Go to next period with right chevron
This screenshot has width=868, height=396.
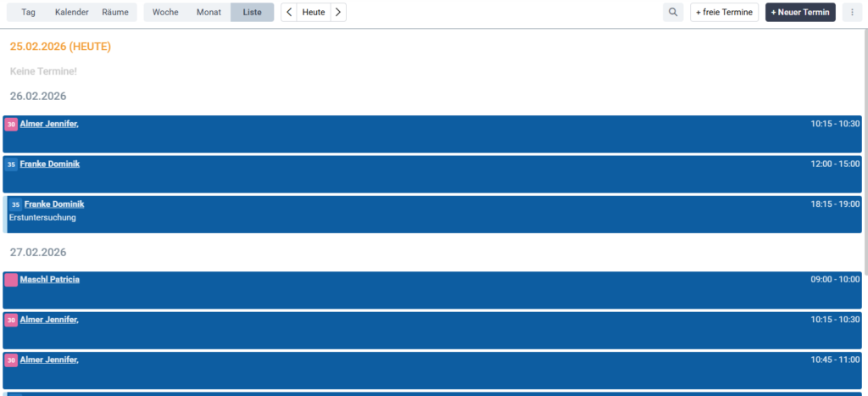(338, 12)
